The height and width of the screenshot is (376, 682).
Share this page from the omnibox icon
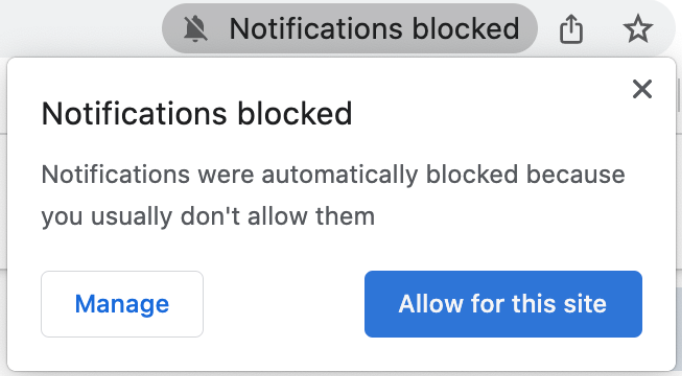pos(571,29)
